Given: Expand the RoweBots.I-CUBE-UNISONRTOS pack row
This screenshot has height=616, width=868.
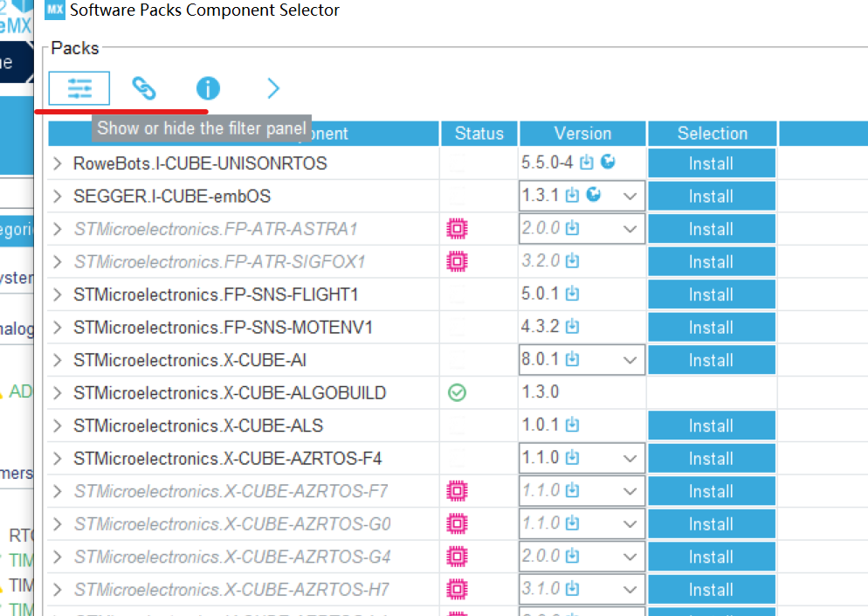Looking at the screenshot, I should click(56, 163).
